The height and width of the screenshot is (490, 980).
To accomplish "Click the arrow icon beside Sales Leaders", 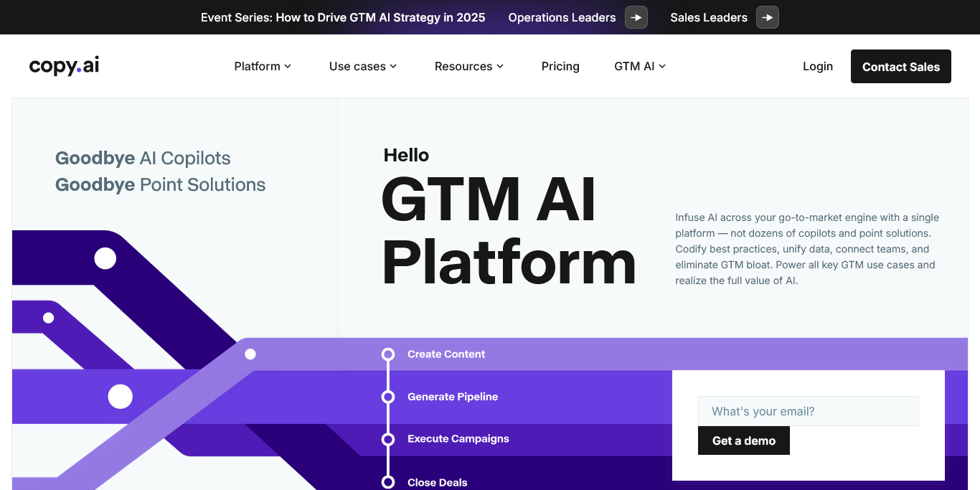I will click(768, 17).
